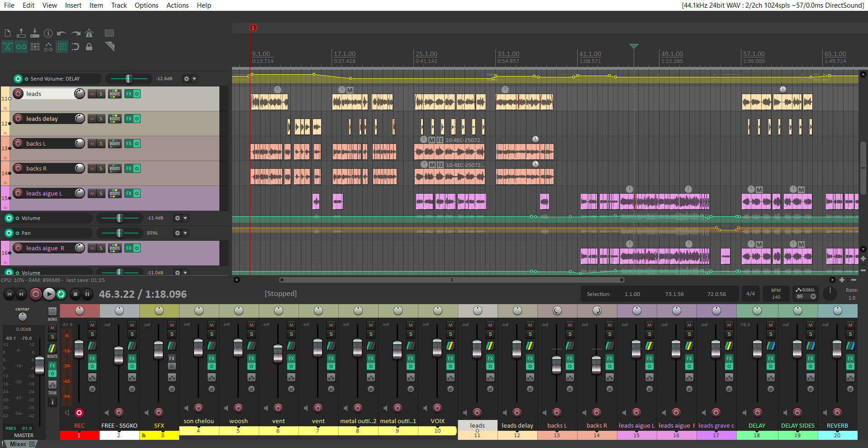The image size is (868, 448).
Task: Open the Actions menu
Action: 177,5
